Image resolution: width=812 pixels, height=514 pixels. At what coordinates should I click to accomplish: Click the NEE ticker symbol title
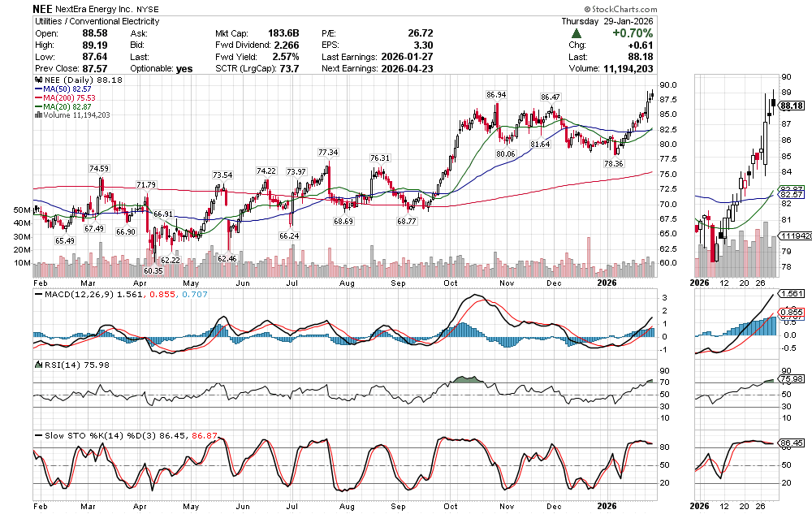click(44, 8)
